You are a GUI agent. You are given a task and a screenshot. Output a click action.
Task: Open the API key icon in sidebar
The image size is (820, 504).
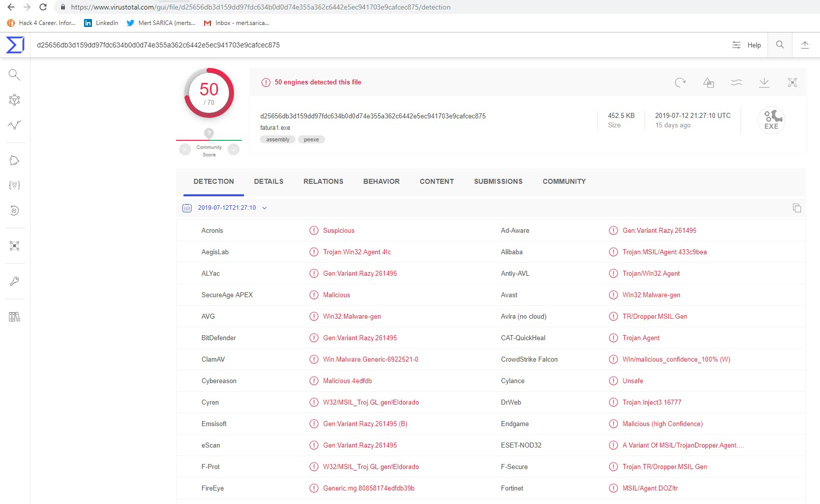(14, 281)
